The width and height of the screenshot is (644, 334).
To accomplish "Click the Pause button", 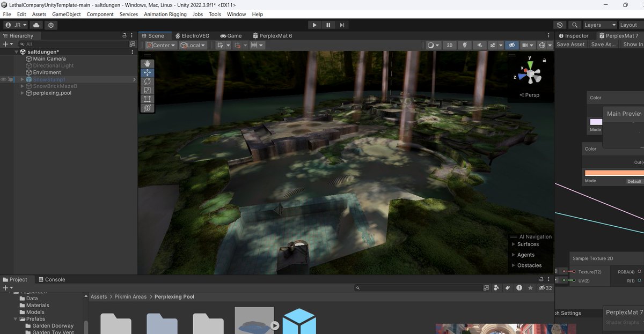I will [328, 25].
